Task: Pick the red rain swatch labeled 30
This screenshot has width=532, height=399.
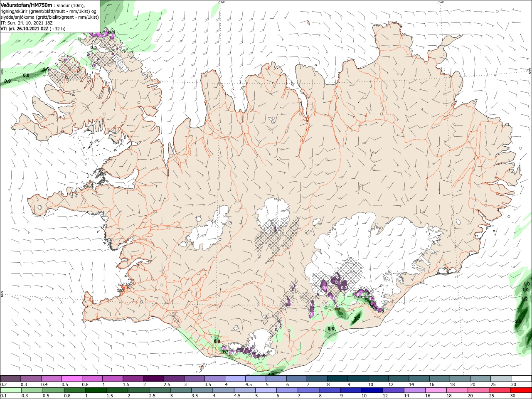Action: click(521, 390)
